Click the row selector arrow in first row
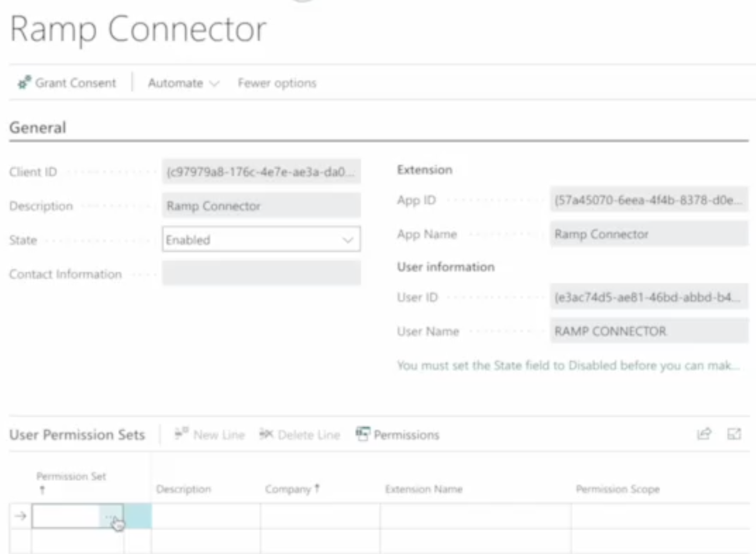 [20, 516]
